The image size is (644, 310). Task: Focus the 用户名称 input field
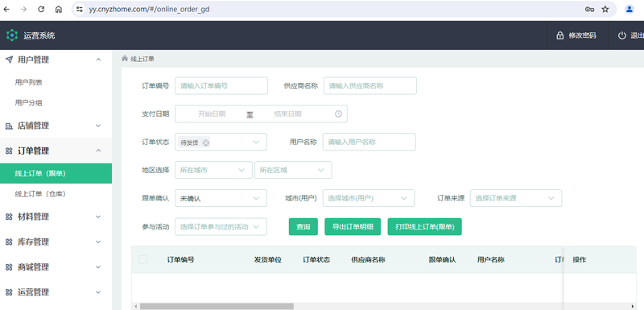(369, 142)
